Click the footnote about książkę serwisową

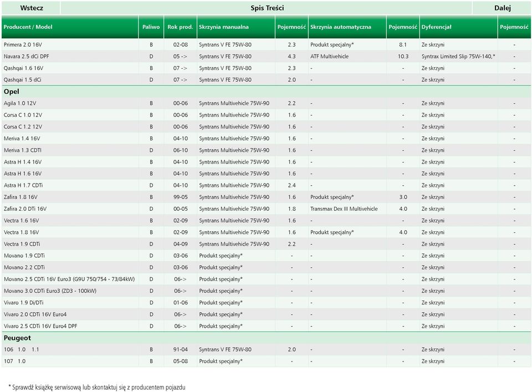click(x=96, y=387)
